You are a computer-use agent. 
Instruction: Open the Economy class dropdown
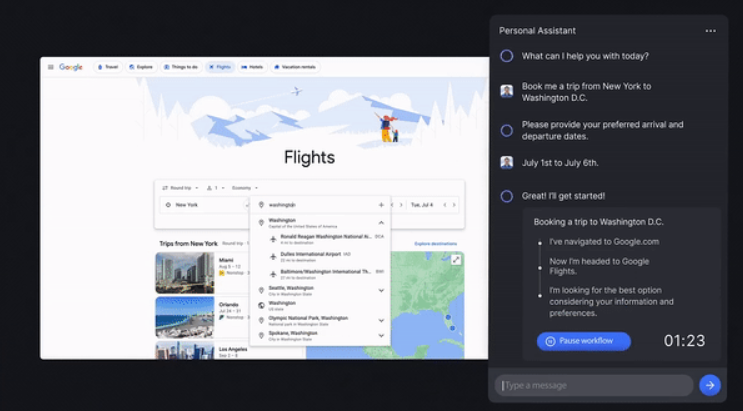click(x=245, y=188)
